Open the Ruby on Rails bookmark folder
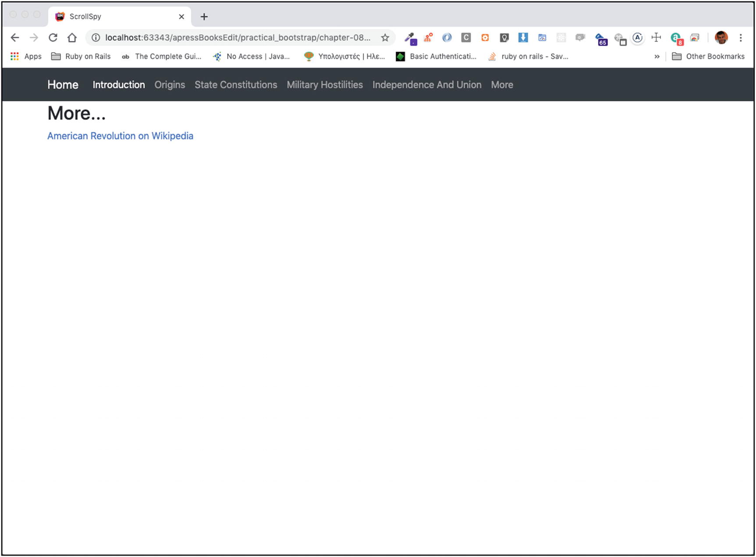This screenshot has height=557, width=756. click(81, 57)
